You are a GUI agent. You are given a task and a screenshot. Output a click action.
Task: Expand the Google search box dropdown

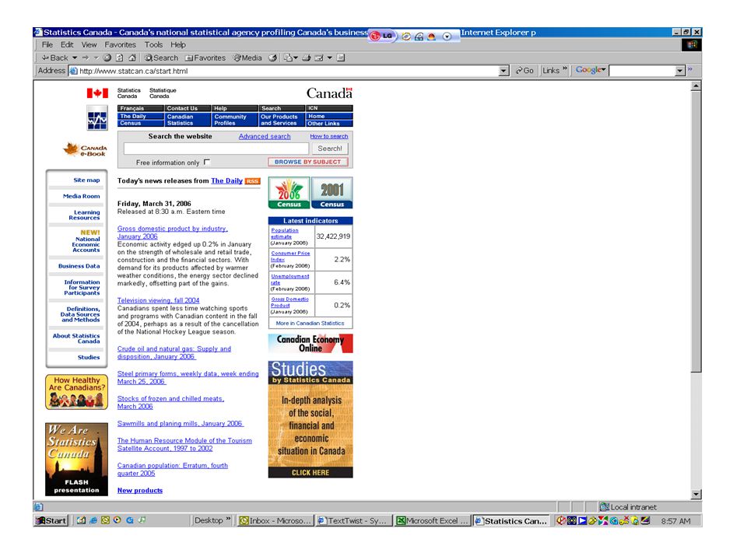click(680, 71)
